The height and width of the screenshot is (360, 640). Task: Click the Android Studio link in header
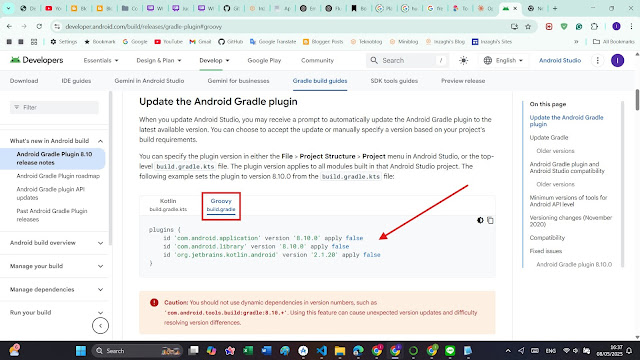(560, 60)
